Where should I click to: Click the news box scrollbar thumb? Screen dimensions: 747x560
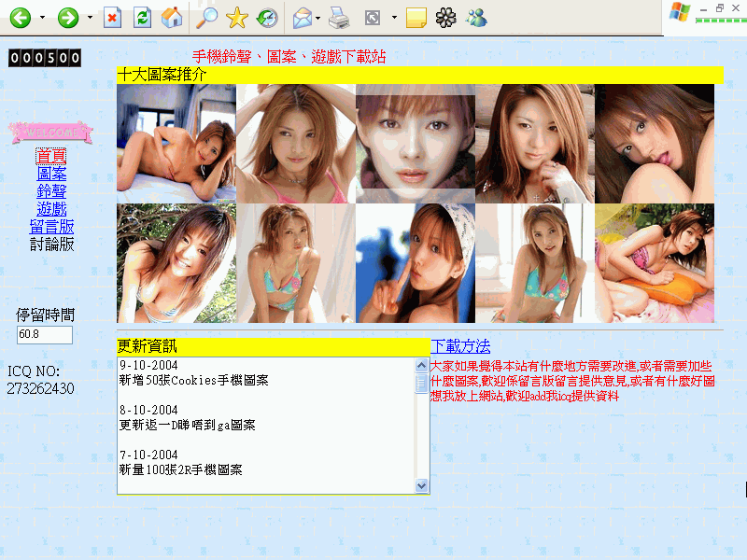coord(421,384)
